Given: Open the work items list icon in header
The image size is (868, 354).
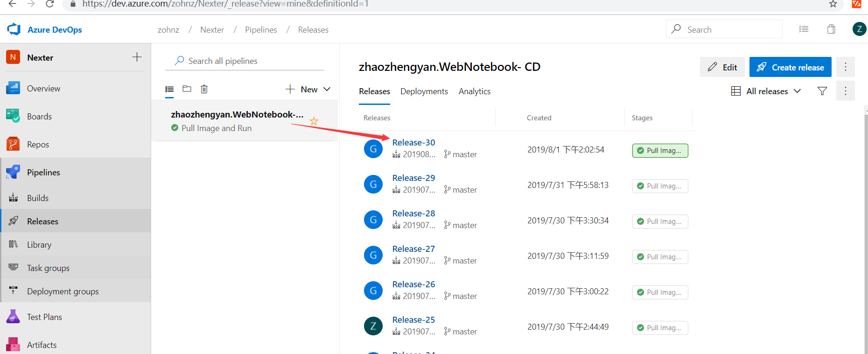Looking at the screenshot, I should [x=804, y=29].
